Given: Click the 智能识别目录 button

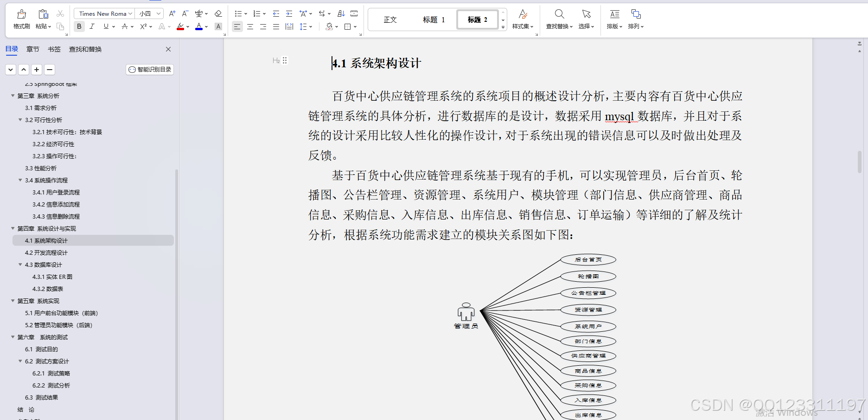Looking at the screenshot, I should coord(150,70).
